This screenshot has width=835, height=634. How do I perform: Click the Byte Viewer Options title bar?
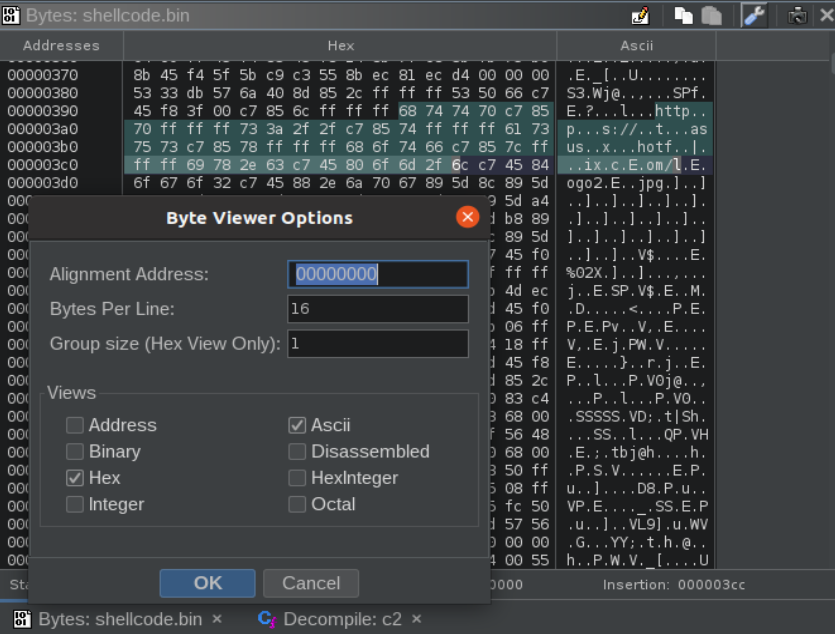pyautogui.click(x=259, y=218)
